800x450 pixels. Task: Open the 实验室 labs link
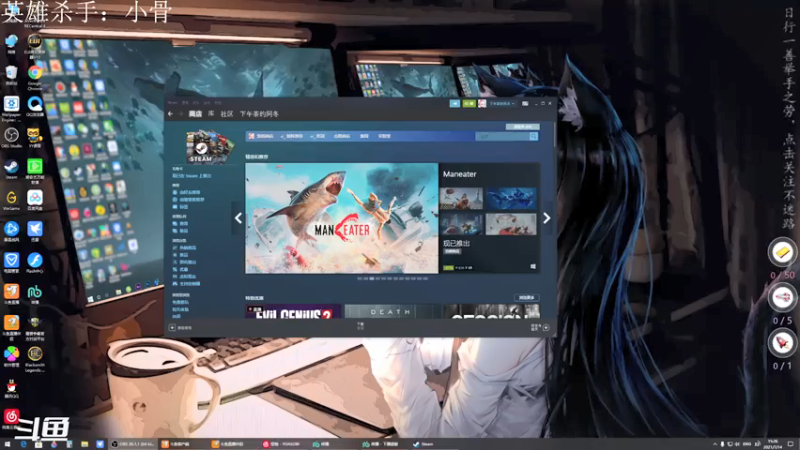(384, 136)
